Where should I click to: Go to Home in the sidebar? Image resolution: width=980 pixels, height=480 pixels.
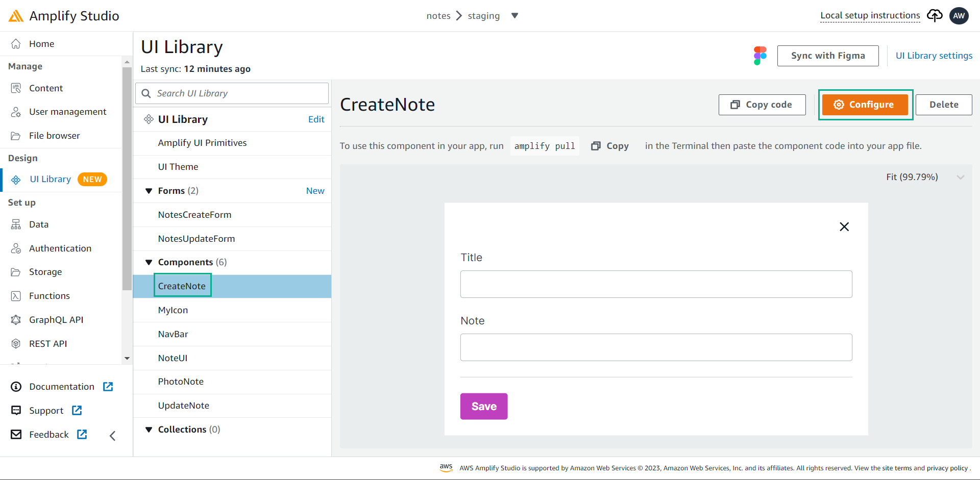tap(41, 44)
